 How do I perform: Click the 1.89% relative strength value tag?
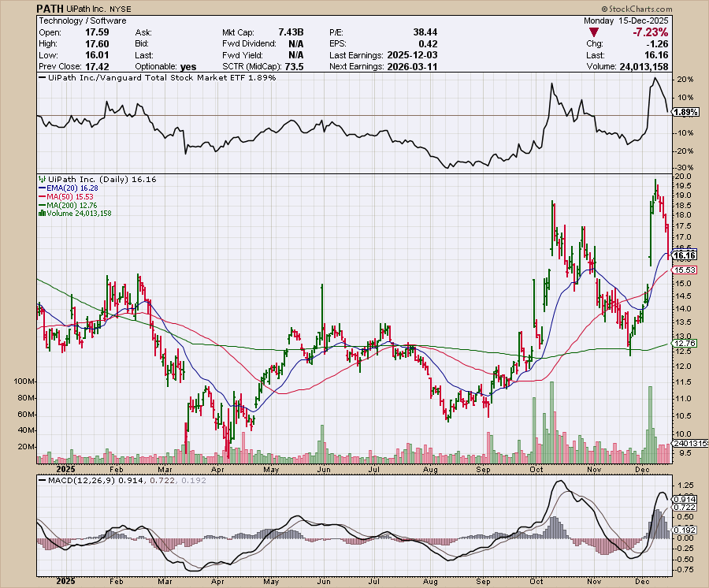tap(686, 112)
